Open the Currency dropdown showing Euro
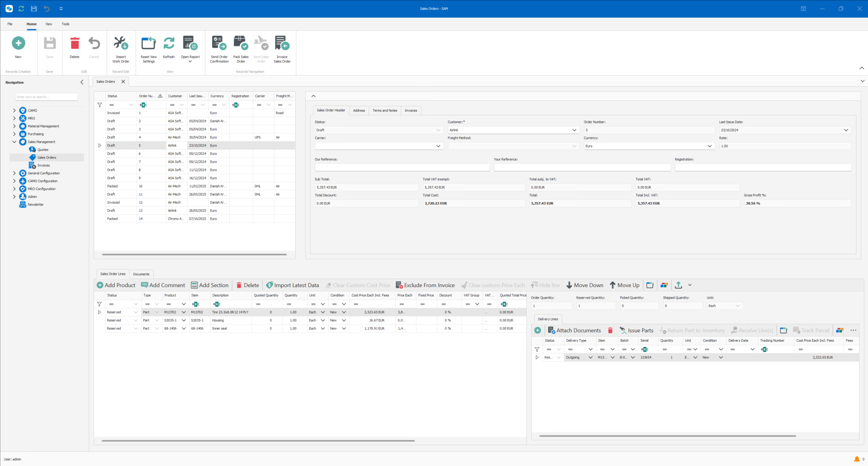Image resolution: width=868 pixels, height=466 pixels. [710, 146]
